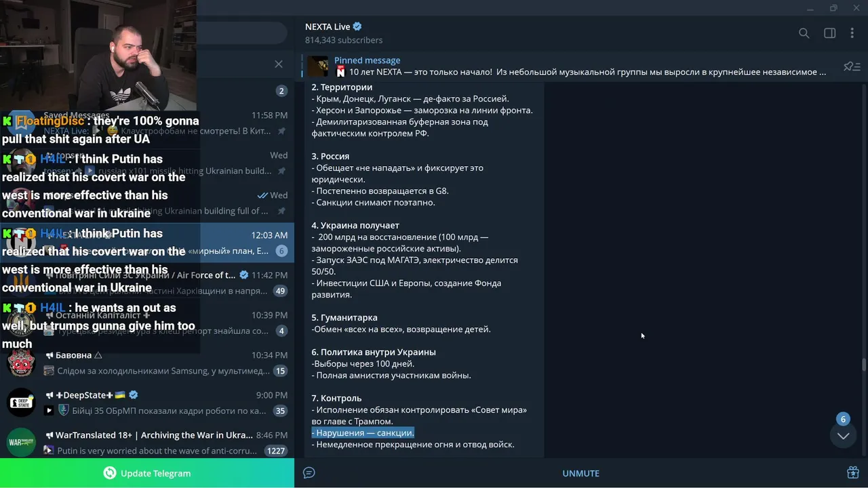Open the three-dot chat options menu
868x488 pixels.
pyautogui.click(x=852, y=33)
